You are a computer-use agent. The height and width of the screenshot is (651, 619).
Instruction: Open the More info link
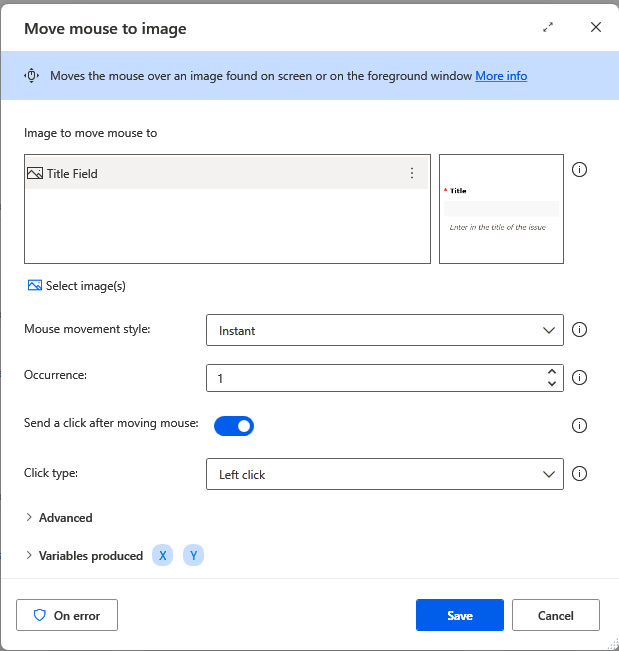tap(501, 76)
